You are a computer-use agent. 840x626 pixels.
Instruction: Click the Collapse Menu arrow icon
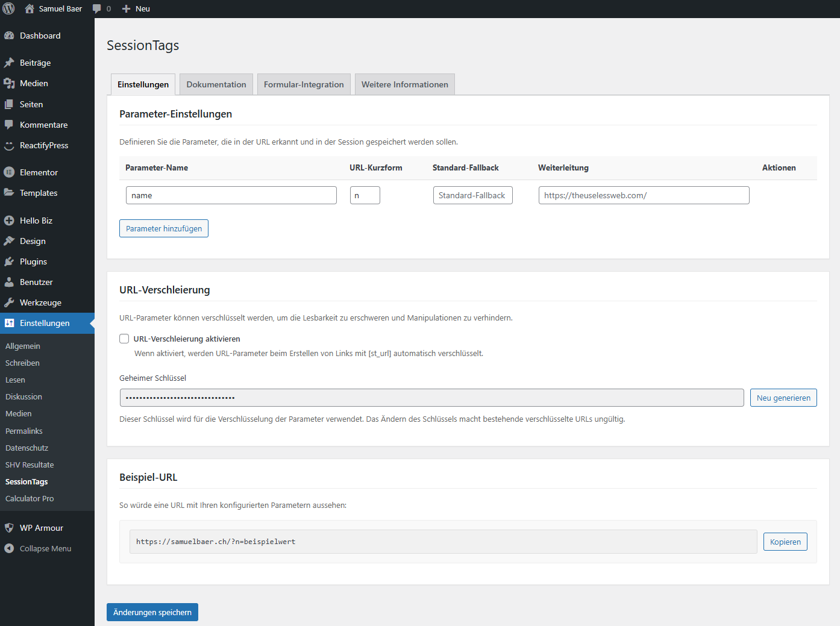(x=9, y=548)
